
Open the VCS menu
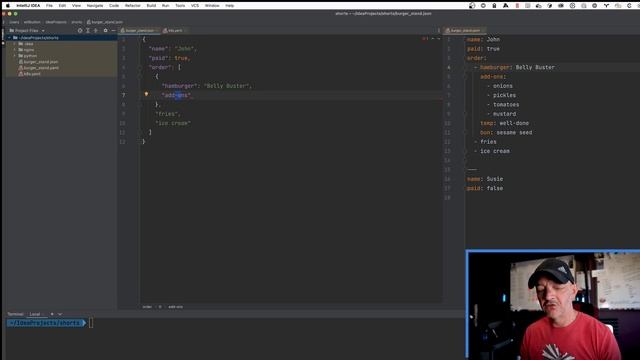[x=195, y=6]
